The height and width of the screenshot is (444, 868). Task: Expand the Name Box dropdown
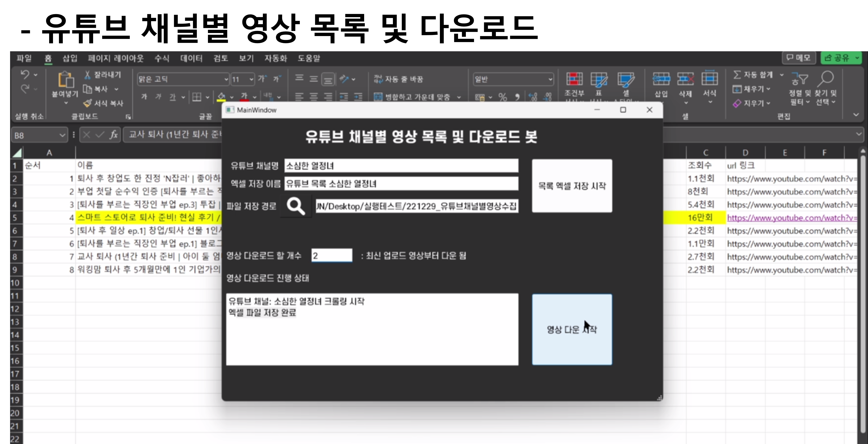point(62,135)
